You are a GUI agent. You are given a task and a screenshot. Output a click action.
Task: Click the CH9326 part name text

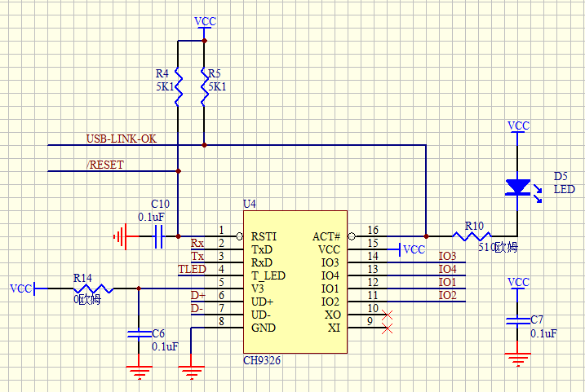[263, 359]
